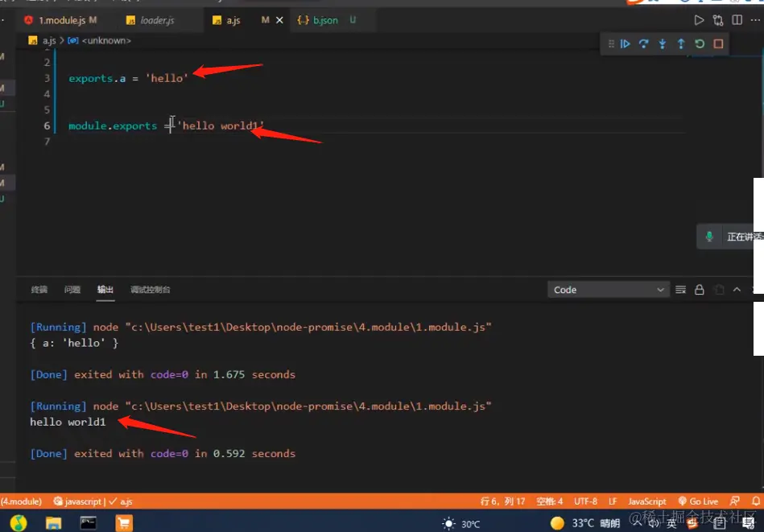The width and height of the screenshot is (764, 532).
Task: Switch to the loader.js tab
Action: (151, 20)
